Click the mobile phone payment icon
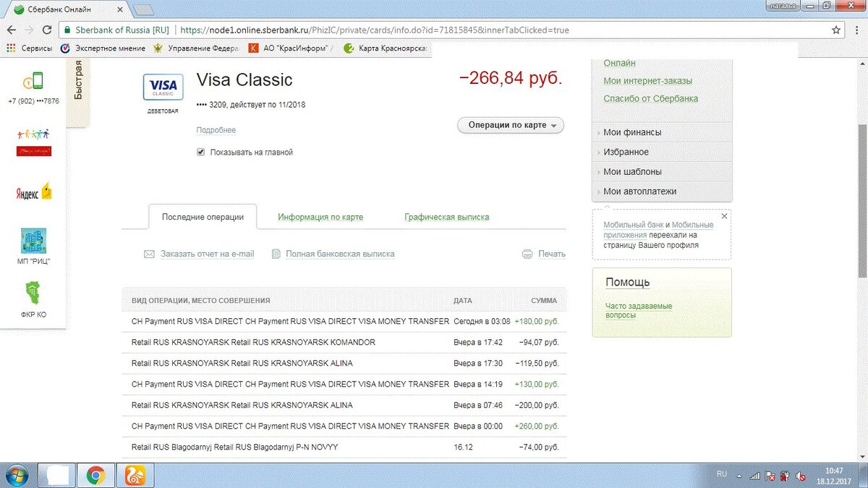The image size is (868, 488). point(33,81)
